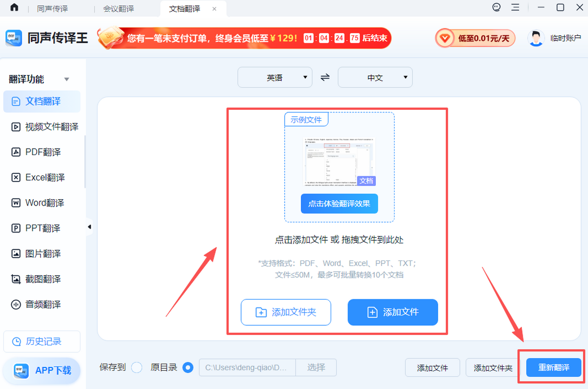The image size is (588, 389).
Task: Open the unpaid order promotion banner
Action: (x=244, y=38)
